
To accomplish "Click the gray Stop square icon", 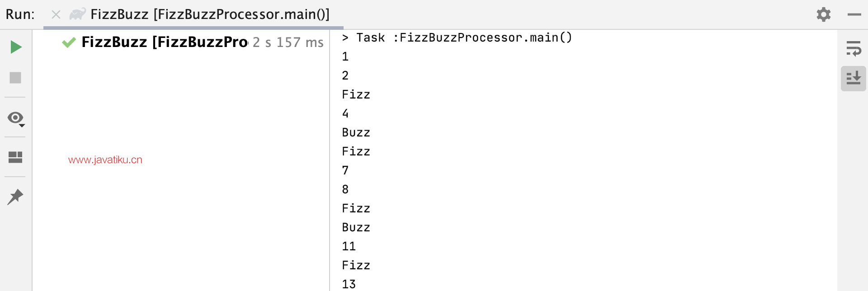I will tap(15, 78).
